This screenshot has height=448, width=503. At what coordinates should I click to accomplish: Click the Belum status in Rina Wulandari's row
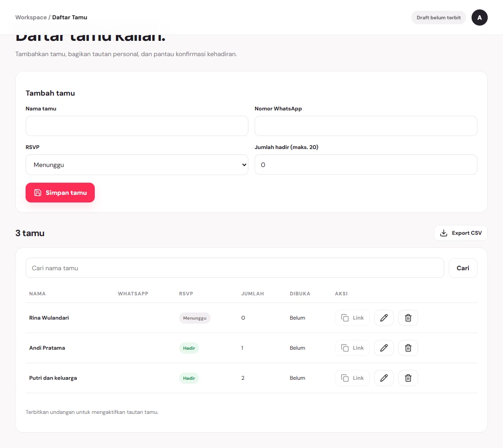[x=297, y=318]
